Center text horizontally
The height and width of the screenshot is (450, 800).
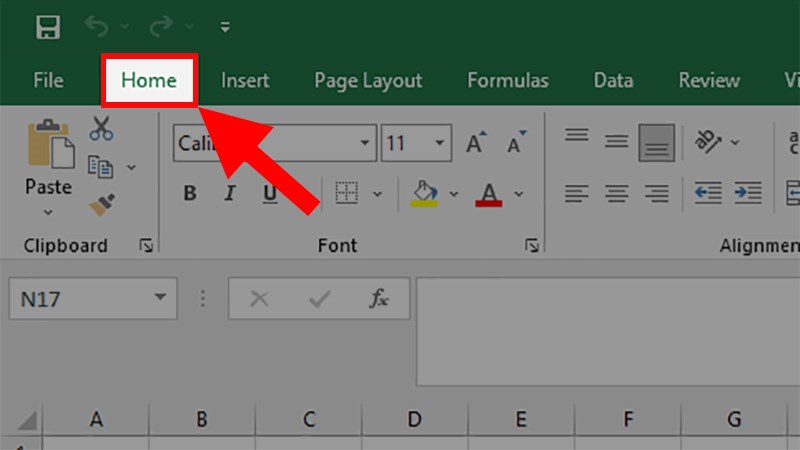tap(616, 193)
